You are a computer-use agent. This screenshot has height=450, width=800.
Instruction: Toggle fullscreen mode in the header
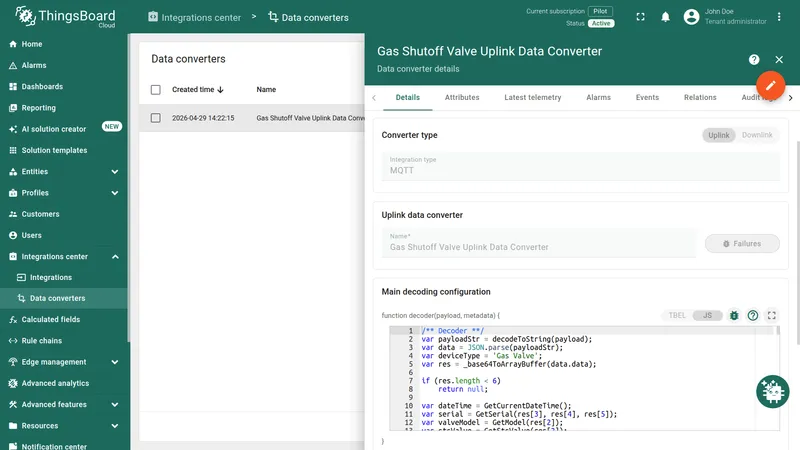[640, 17]
